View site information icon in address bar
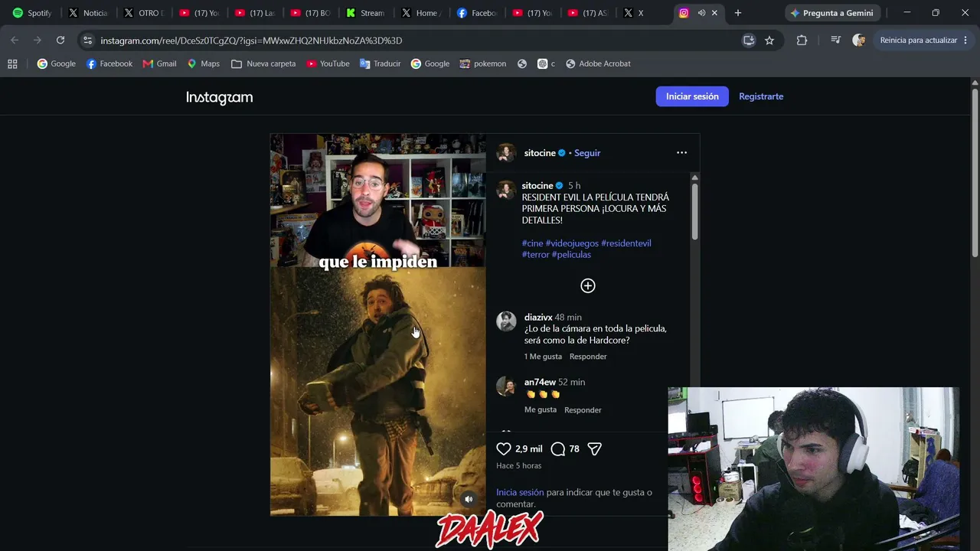Screen dimensions: 980x551 [87, 41]
